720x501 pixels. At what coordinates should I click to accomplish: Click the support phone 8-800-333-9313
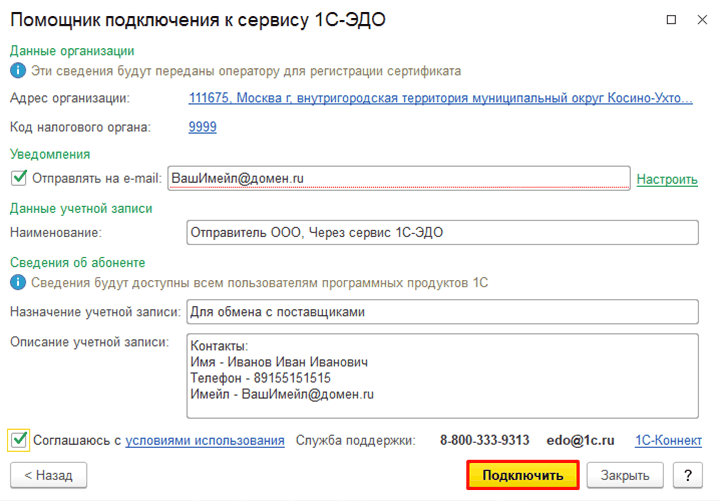pos(484,440)
